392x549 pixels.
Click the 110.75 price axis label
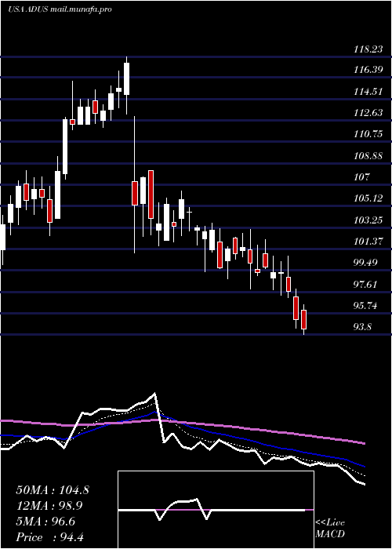coord(368,134)
